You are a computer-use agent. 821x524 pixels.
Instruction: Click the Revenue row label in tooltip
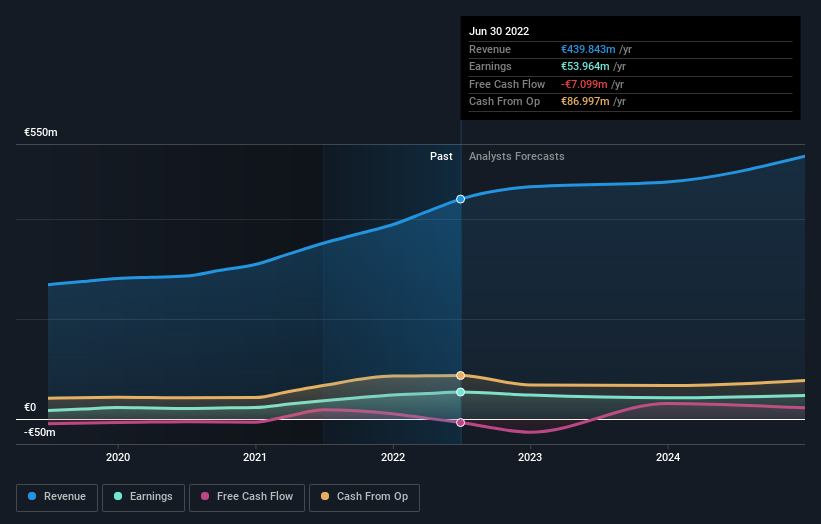pyautogui.click(x=490, y=49)
